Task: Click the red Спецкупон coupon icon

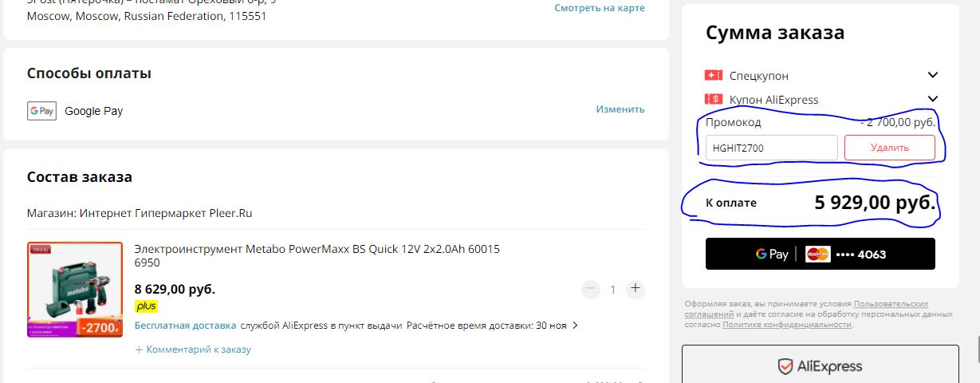Action: [713, 75]
